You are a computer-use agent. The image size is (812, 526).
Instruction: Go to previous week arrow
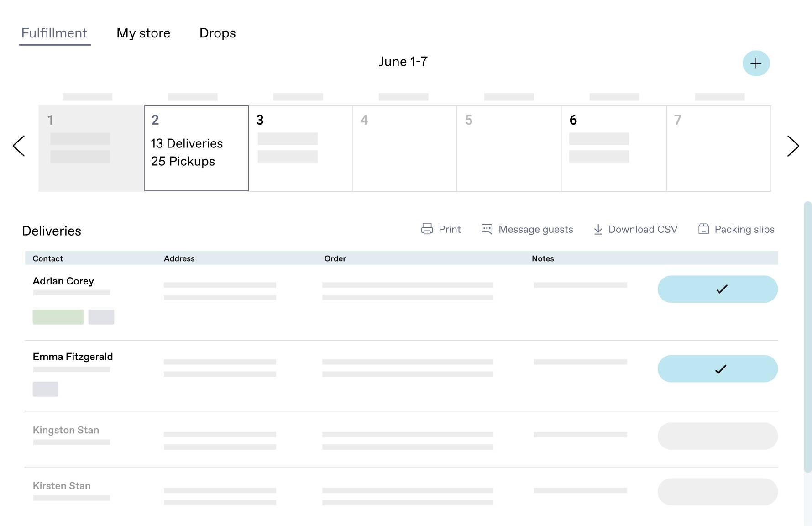tap(19, 146)
